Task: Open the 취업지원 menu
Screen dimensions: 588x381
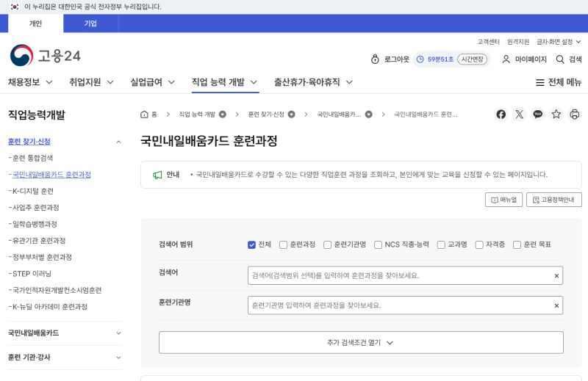Action: (x=91, y=82)
